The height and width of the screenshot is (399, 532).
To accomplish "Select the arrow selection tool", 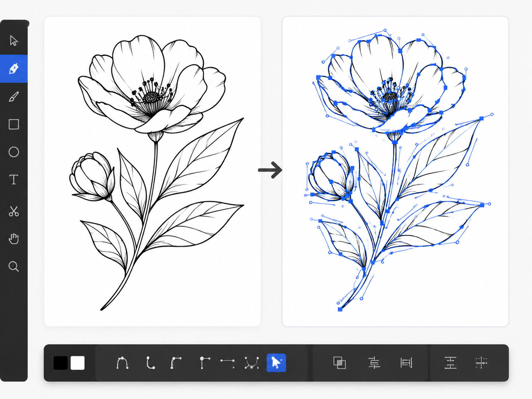I will click(x=14, y=40).
